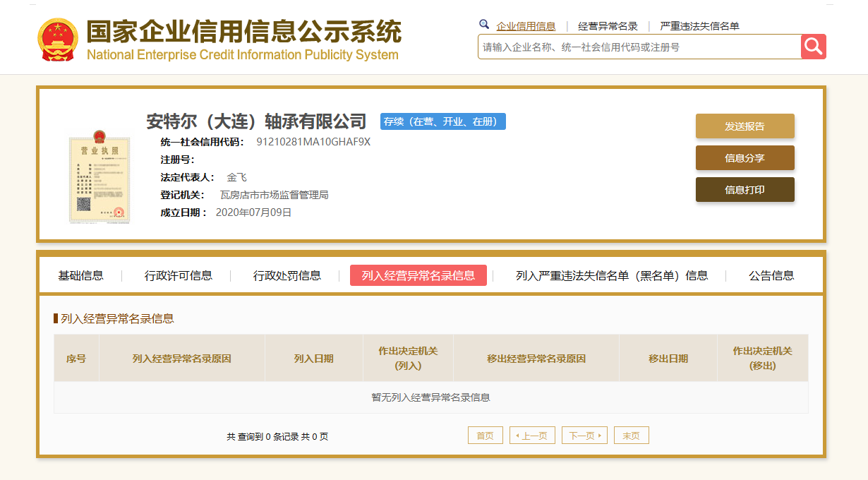Click the 作出决定机关(列入) column header
Screen dimensions: 868x480
point(408,359)
